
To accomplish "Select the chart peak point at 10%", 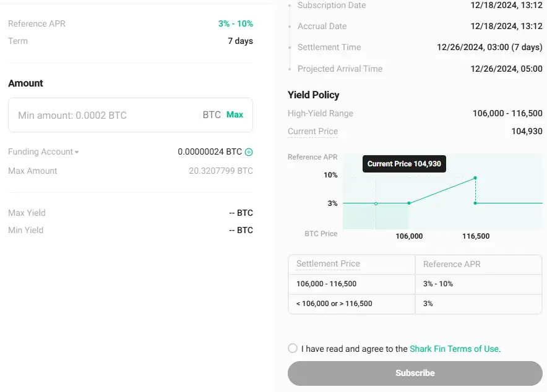I will coord(475,178).
